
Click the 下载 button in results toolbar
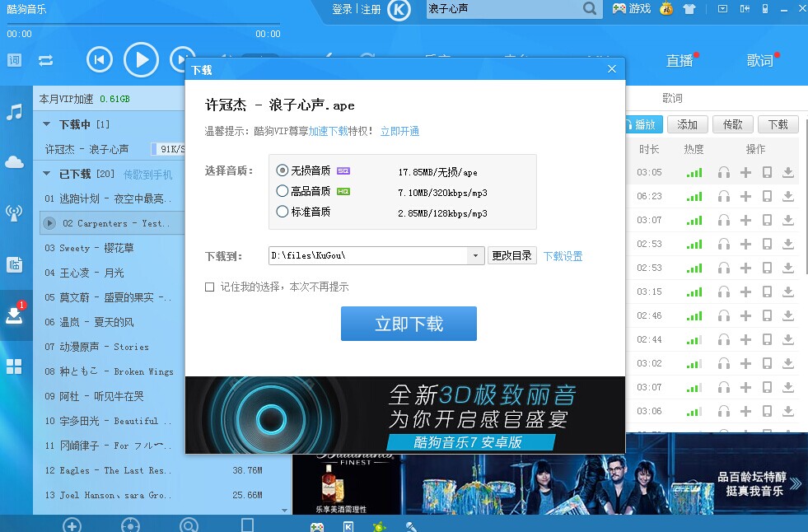(778, 124)
